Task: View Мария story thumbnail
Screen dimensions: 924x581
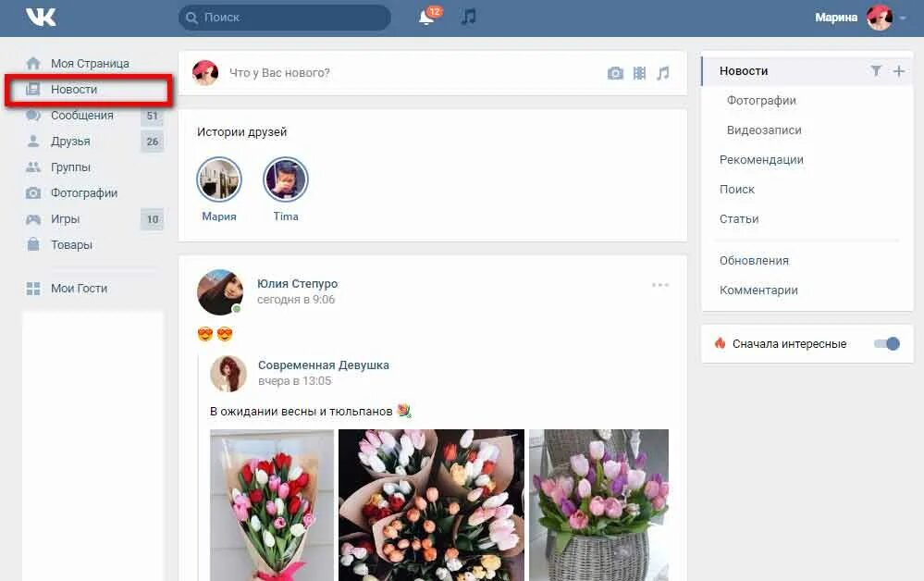Action: (x=219, y=179)
